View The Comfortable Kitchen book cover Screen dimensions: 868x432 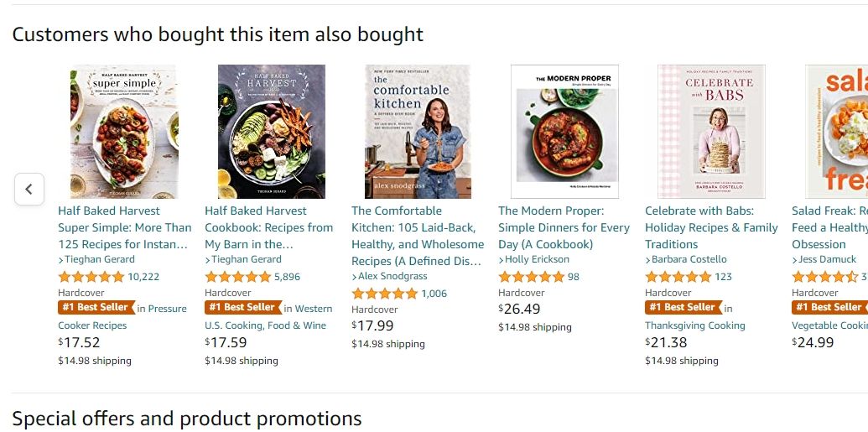coord(418,132)
